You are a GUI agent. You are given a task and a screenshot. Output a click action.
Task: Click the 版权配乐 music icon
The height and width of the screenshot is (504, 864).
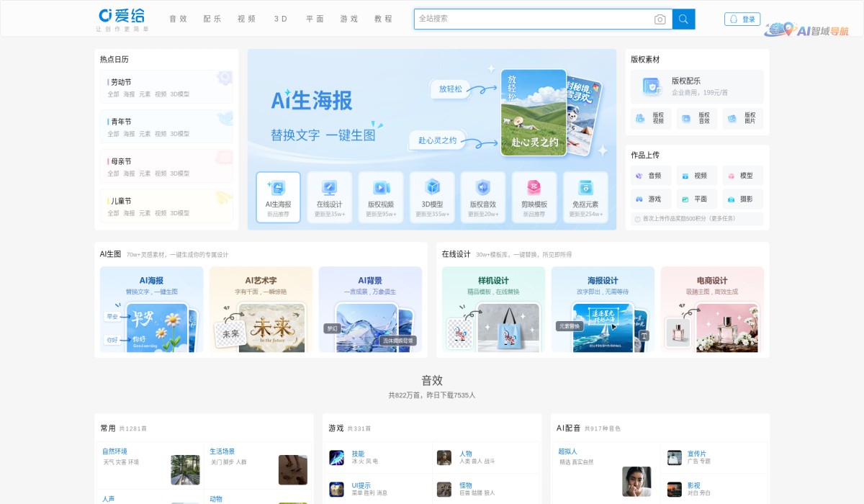(x=652, y=86)
